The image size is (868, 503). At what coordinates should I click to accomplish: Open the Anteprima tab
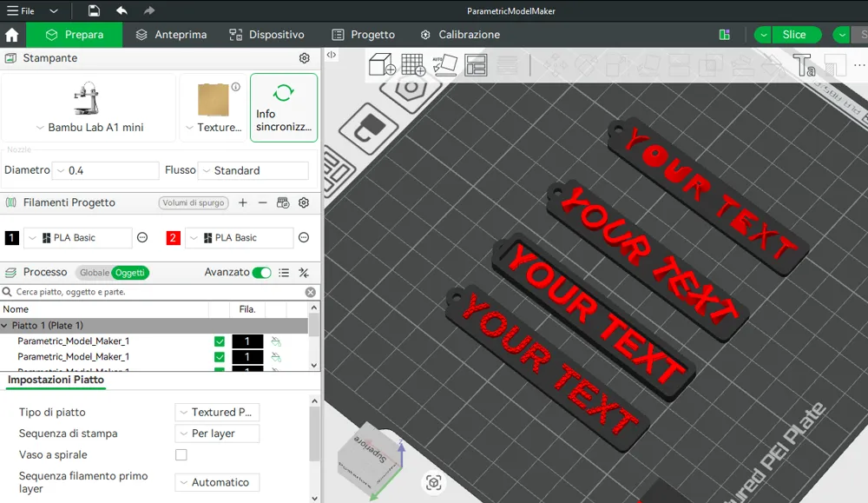click(x=171, y=35)
